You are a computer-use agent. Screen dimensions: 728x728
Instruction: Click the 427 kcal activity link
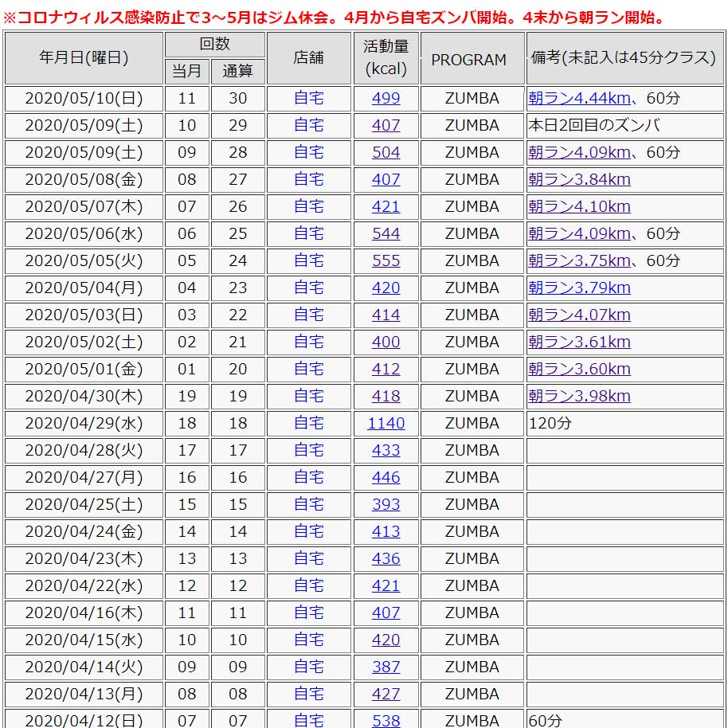pos(386,694)
